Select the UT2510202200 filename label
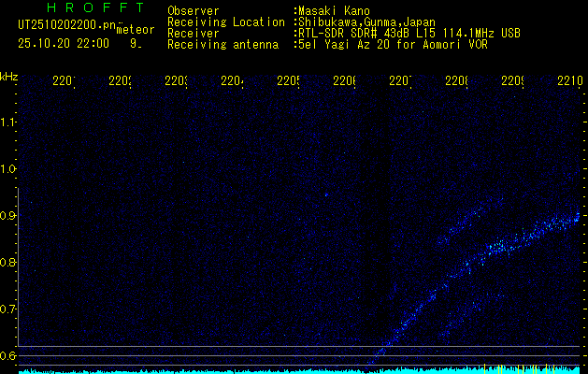The width and height of the screenshot is (588, 374). (x=67, y=25)
